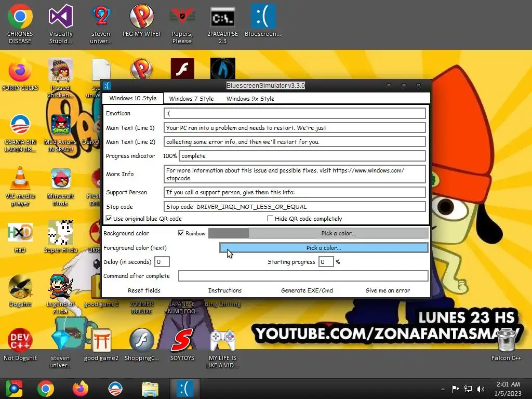Show hidden tray icons arrow
This screenshot has height=399, width=532.
[443, 390]
